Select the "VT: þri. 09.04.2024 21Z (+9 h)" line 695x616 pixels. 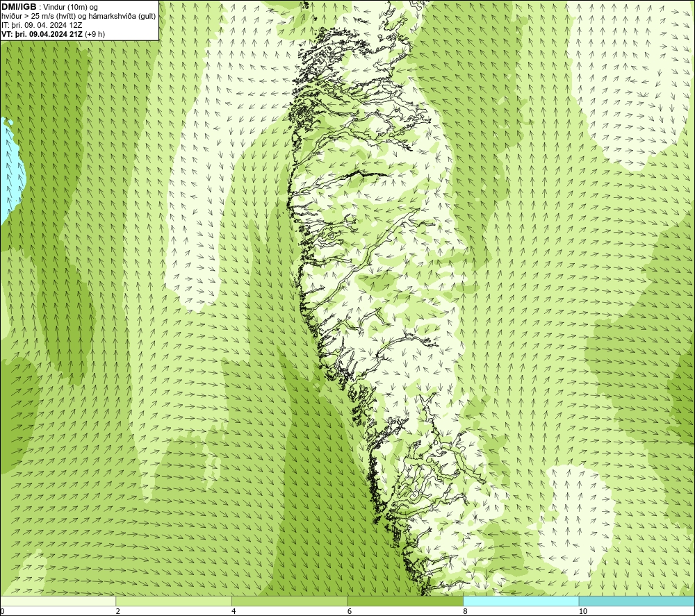point(54,34)
